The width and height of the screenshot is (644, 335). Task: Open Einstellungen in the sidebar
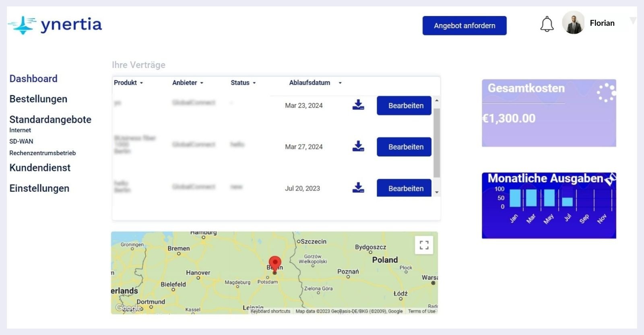pyautogui.click(x=39, y=188)
